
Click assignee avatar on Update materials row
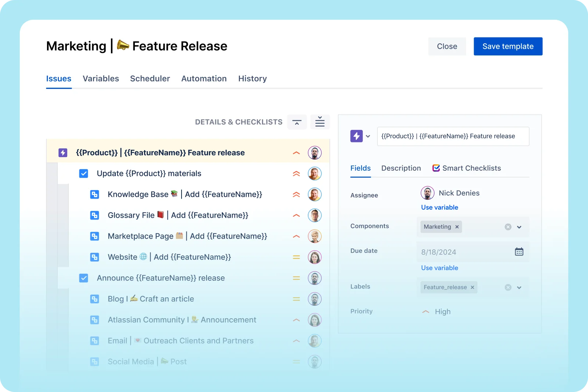tap(315, 174)
